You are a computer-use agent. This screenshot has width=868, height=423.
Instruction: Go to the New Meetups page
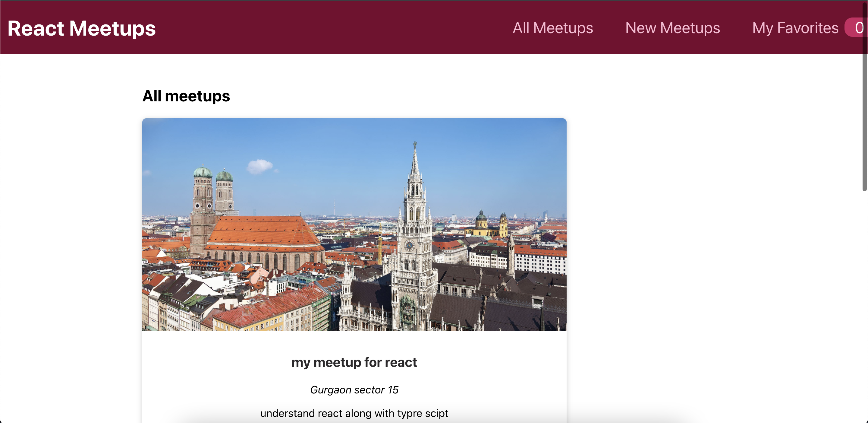click(673, 28)
